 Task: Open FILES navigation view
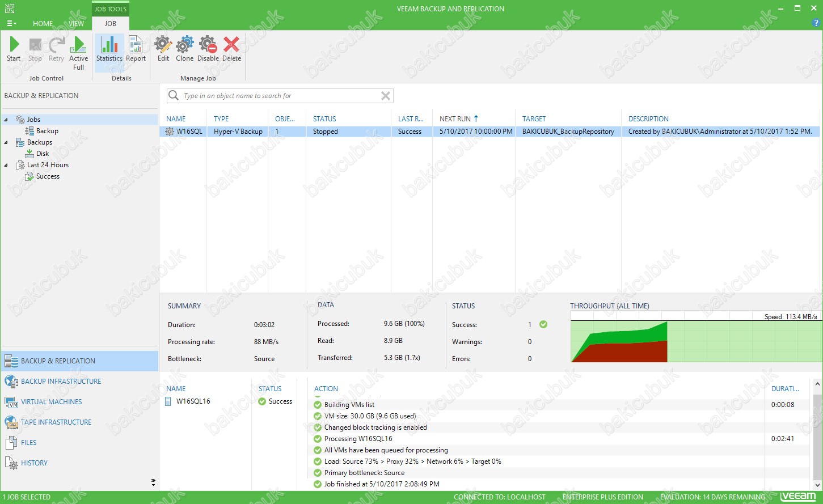pos(79,443)
